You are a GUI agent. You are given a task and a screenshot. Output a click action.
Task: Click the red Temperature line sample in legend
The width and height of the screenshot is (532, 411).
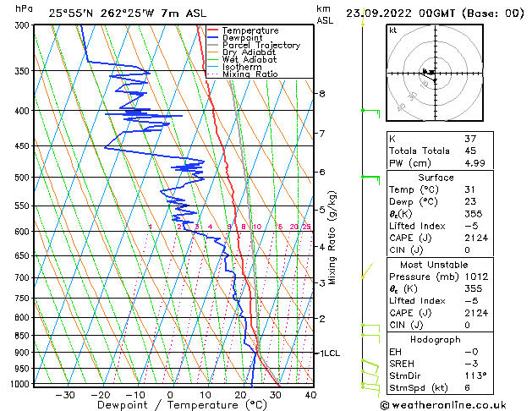pyautogui.click(x=213, y=30)
